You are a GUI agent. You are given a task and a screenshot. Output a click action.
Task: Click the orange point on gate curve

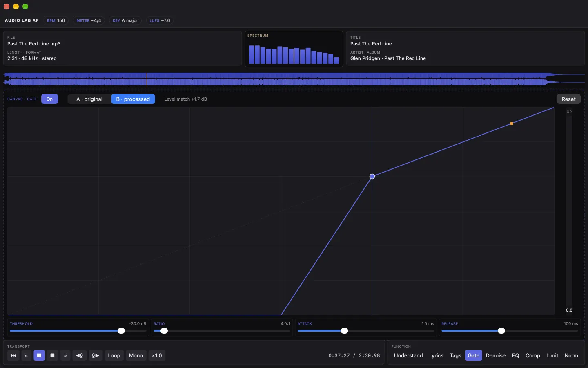(x=512, y=123)
